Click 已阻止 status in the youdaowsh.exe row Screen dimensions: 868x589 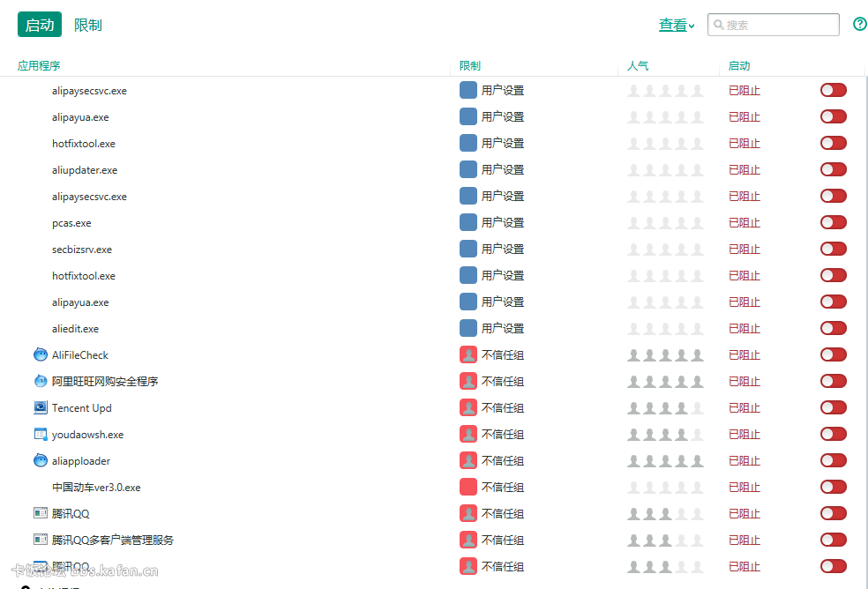[x=745, y=435]
